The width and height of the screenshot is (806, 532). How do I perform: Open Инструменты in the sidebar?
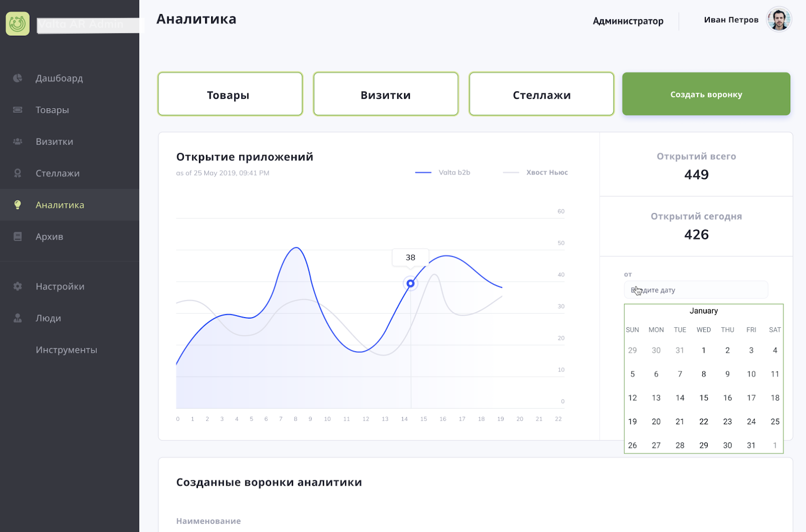(66, 350)
